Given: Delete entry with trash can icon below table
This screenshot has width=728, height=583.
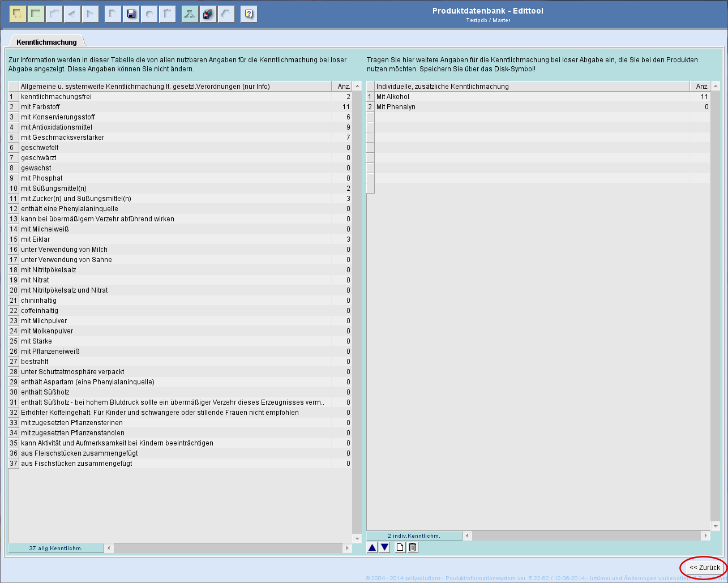Looking at the screenshot, I should 413,547.
